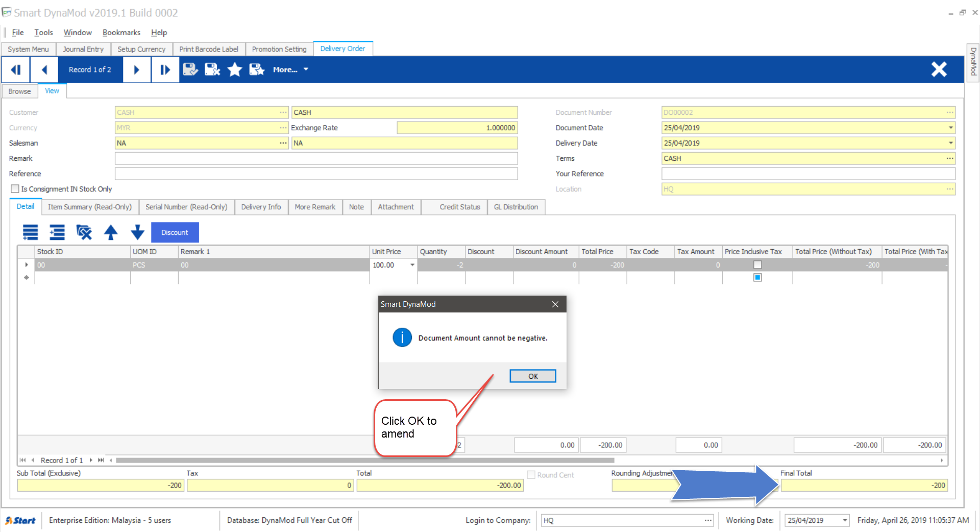Click the Start button in status bar
This screenshot has width=980, height=532.
click(x=20, y=520)
